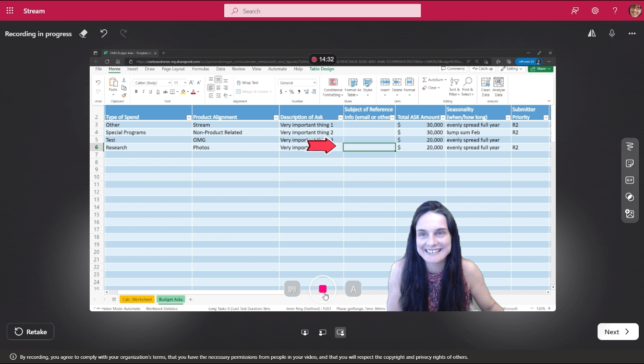Toggle mirror video in Stream recorder
644x364 pixels.
pyautogui.click(x=592, y=33)
